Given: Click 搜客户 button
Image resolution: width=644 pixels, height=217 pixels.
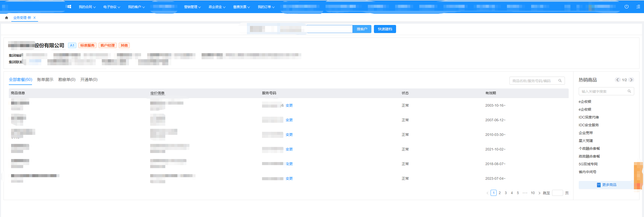Looking at the screenshot, I should pos(362,29).
